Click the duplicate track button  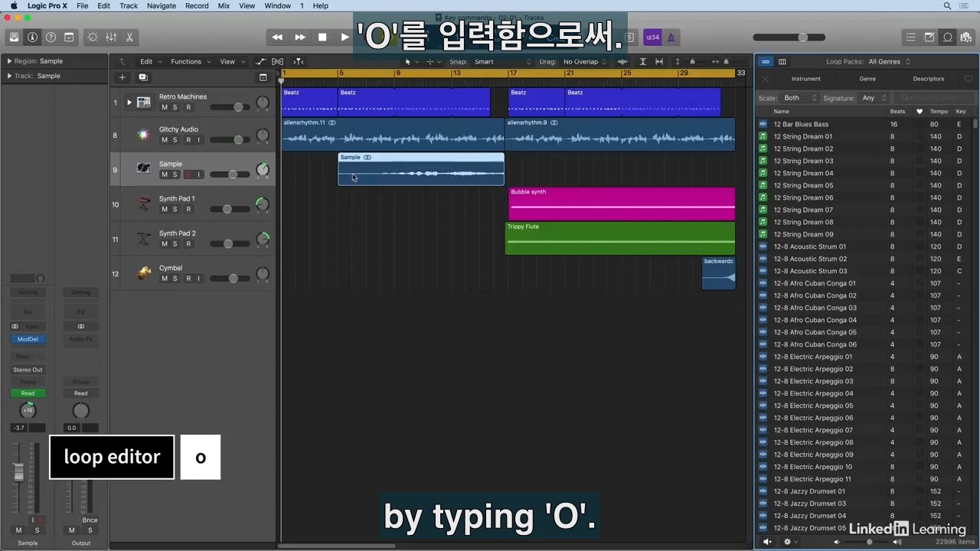click(x=142, y=77)
